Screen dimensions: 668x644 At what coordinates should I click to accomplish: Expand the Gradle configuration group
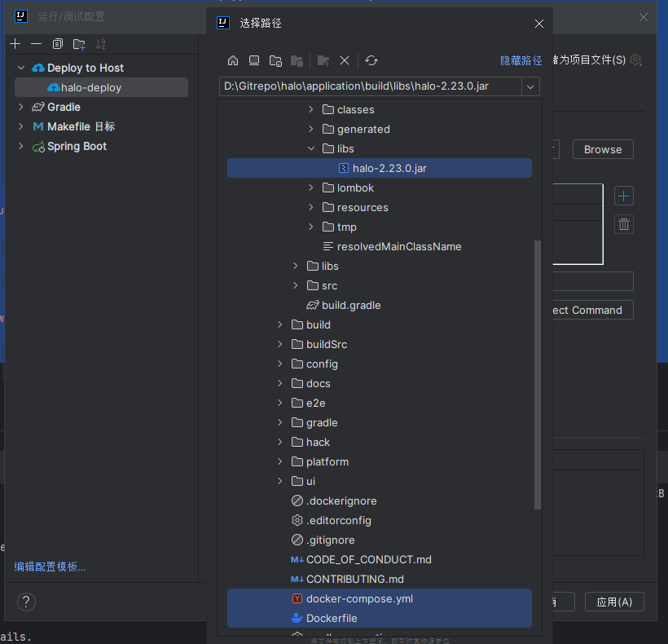[21, 107]
